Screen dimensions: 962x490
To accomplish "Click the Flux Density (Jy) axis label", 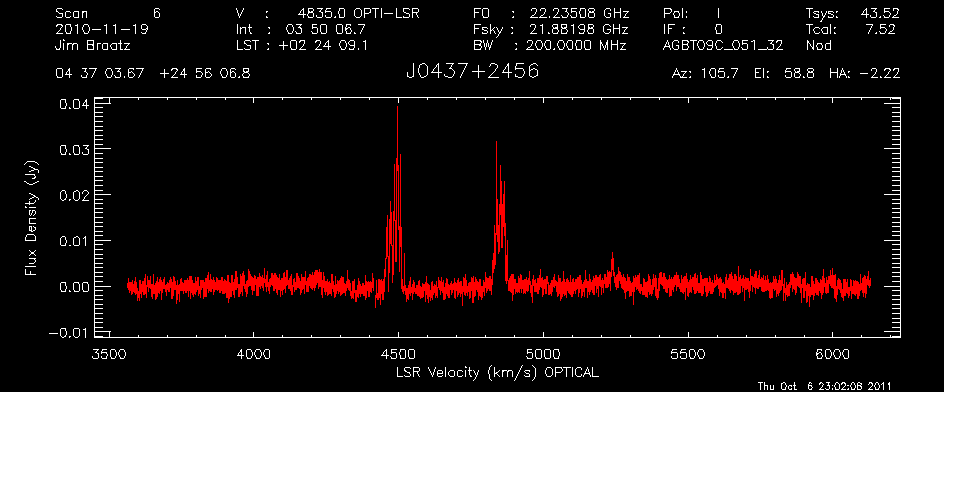I will click(31, 218).
